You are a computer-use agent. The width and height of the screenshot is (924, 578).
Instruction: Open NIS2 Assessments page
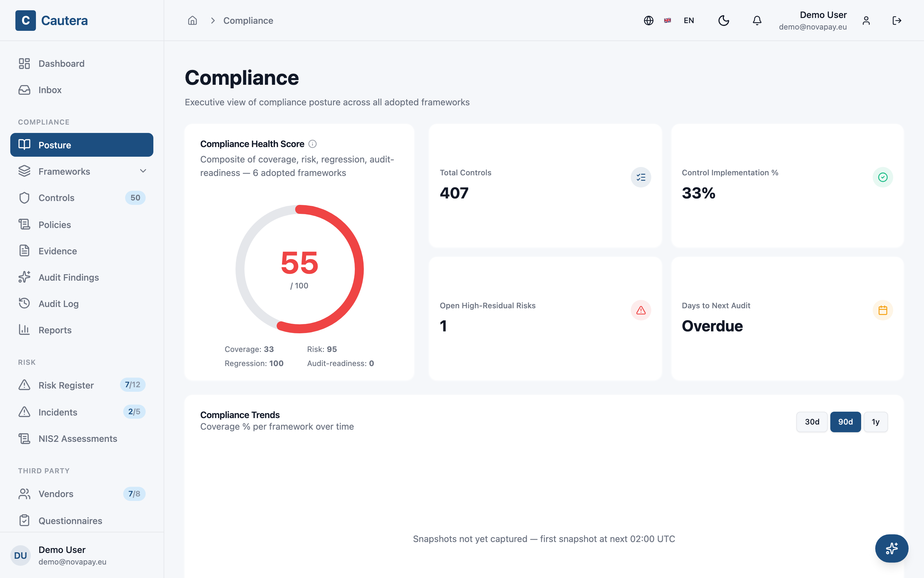pos(82,438)
